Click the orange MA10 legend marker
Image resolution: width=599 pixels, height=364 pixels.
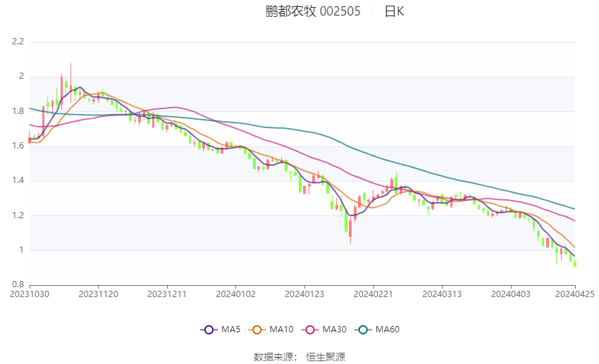click(x=257, y=330)
